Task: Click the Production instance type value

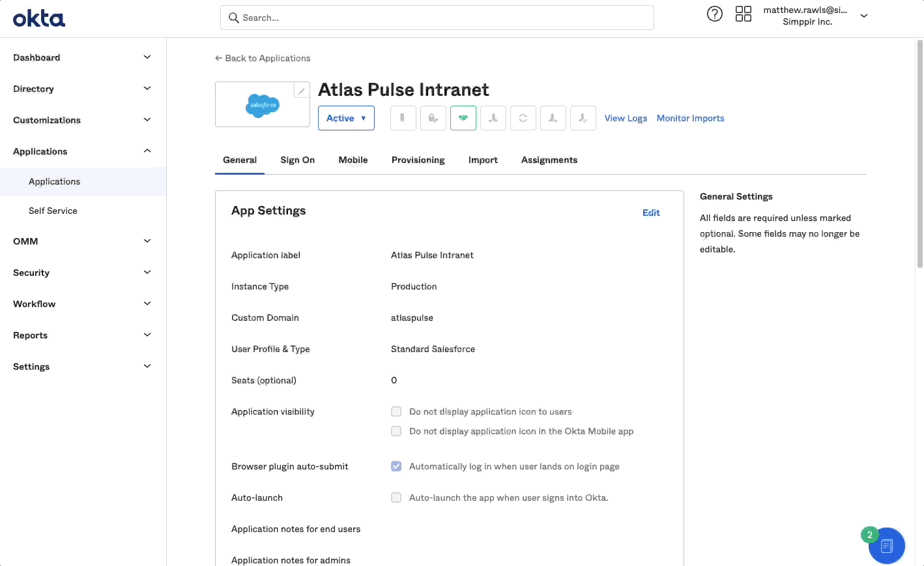Action: point(414,286)
